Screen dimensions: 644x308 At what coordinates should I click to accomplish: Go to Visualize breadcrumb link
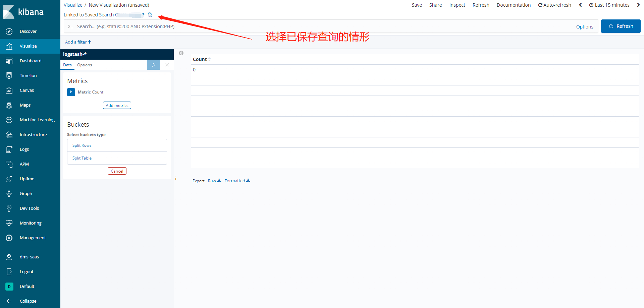tap(73, 5)
